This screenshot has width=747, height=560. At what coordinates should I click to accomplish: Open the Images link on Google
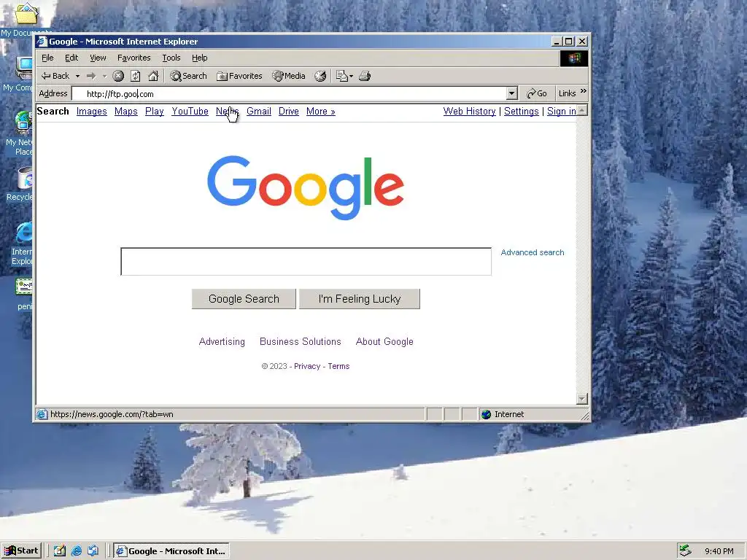tap(91, 112)
